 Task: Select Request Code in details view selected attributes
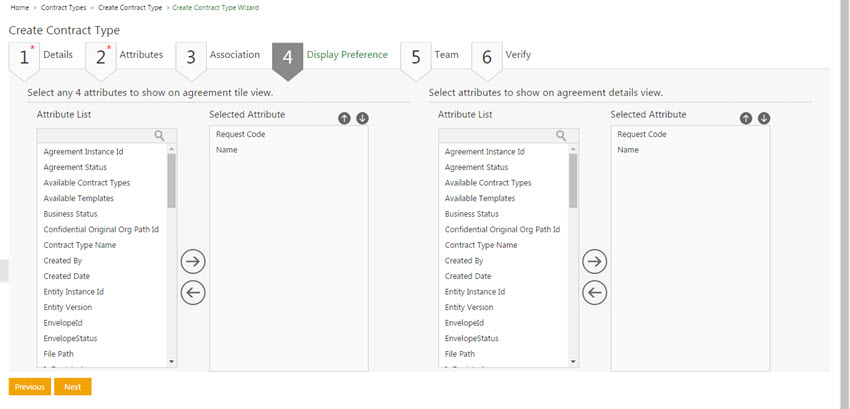point(642,134)
